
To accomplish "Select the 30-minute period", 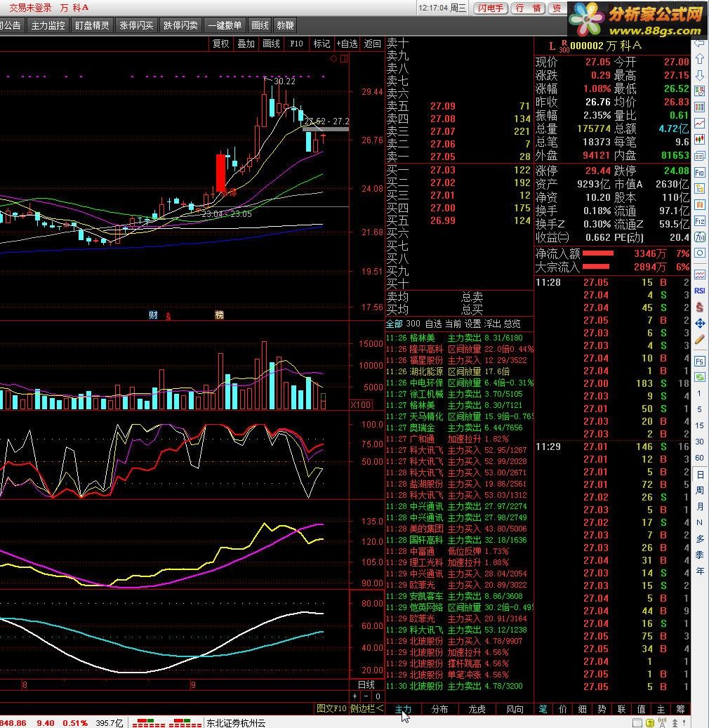I will (x=699, y=442).
